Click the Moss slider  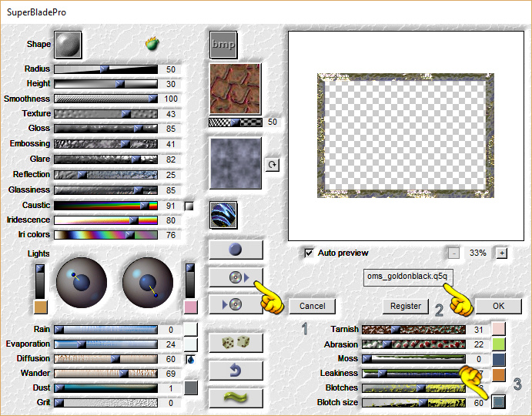tap(413, 359)
